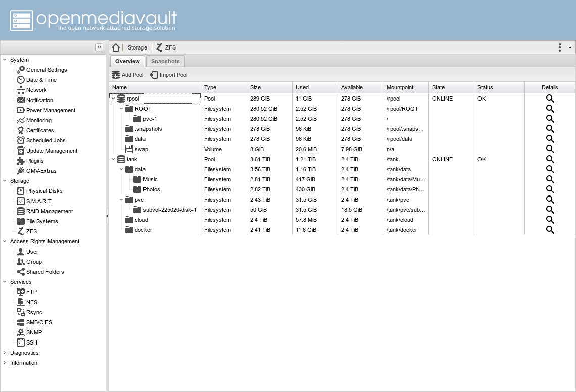Click ZFS in the breadcrumb

pyautogui.click(x=166, y=47)
